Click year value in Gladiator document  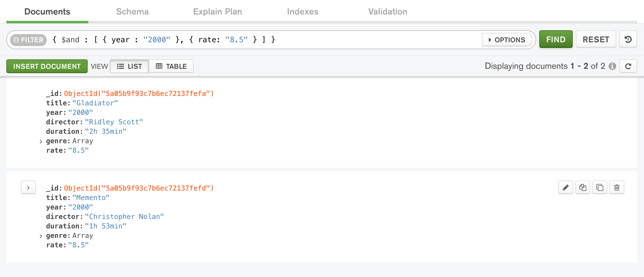[80, 112]
